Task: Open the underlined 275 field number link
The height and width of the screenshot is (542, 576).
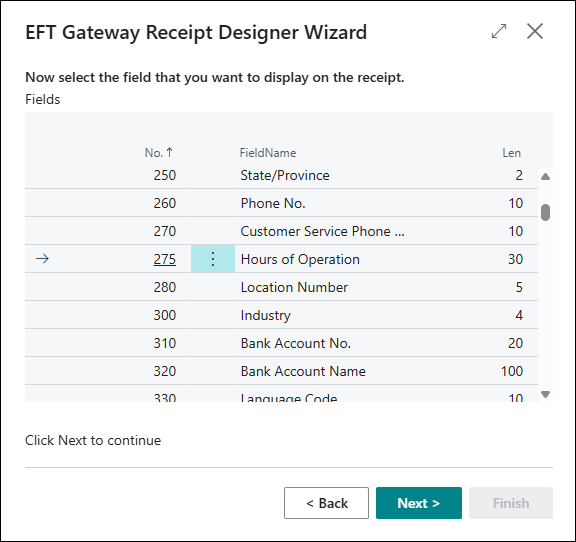Action: click(165, 259)
